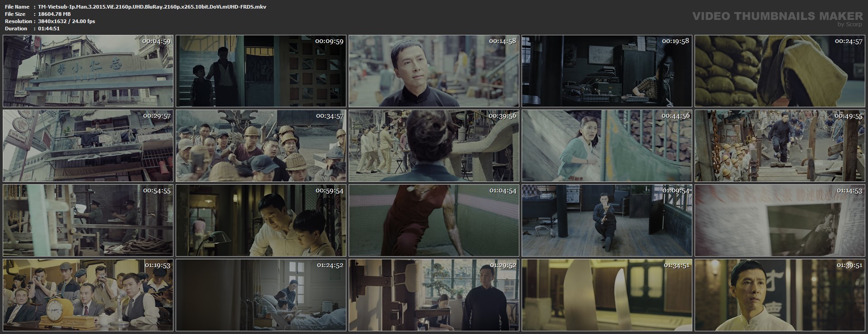The height and width of the screenshot is (334, 868).
Task: Select the frame timestamped 00:09:59
Action: pyautogui.click(x=261, y=71)
